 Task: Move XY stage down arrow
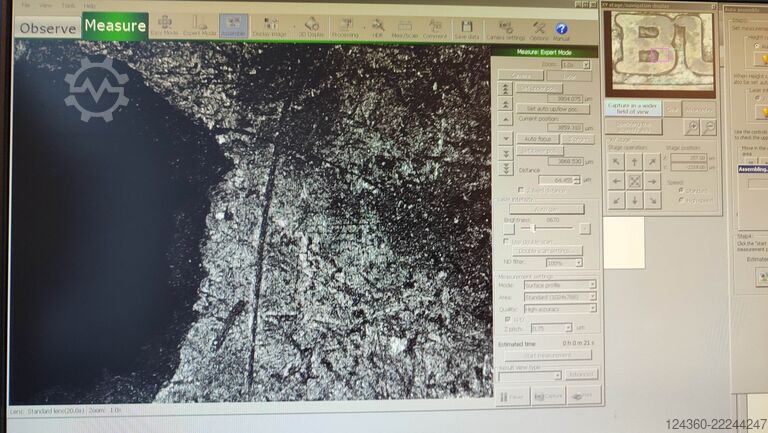[635, 200]
